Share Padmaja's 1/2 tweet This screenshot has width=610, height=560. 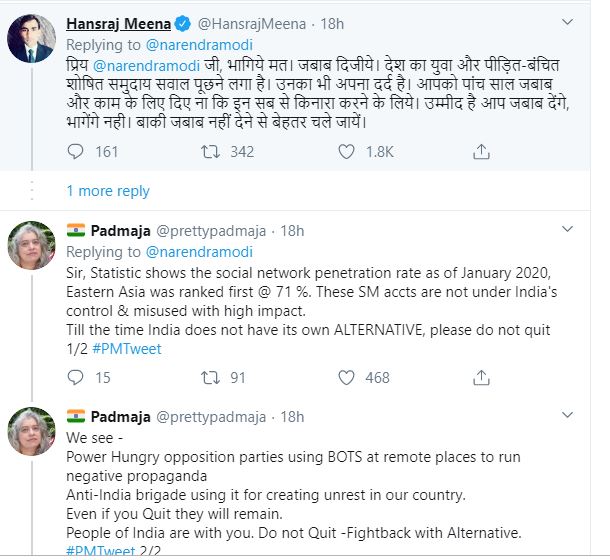click(482, 377)
